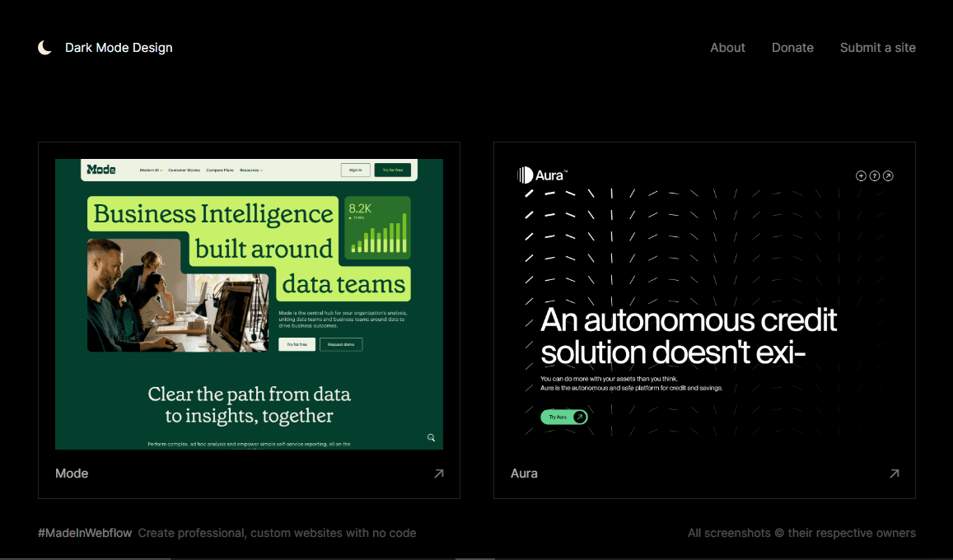Click the team photo in Mode screenshot
The width and height of the screenshot is (953, 560).
coord(178,295)
